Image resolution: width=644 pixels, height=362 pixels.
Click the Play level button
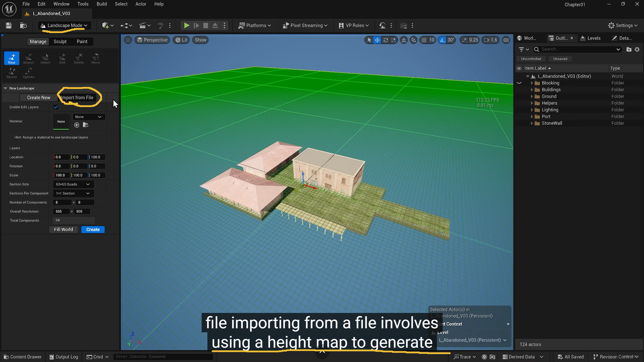[x=186, y=25]
